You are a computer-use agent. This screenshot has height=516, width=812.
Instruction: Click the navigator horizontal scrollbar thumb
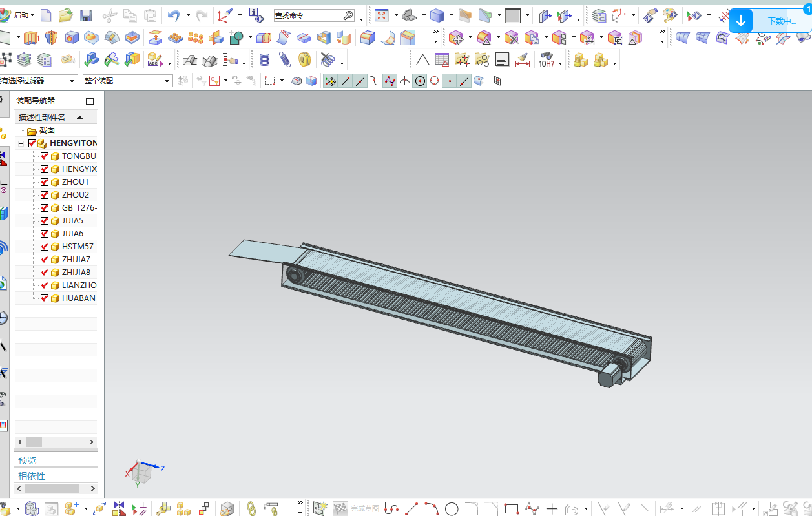(x=34, y=442)
